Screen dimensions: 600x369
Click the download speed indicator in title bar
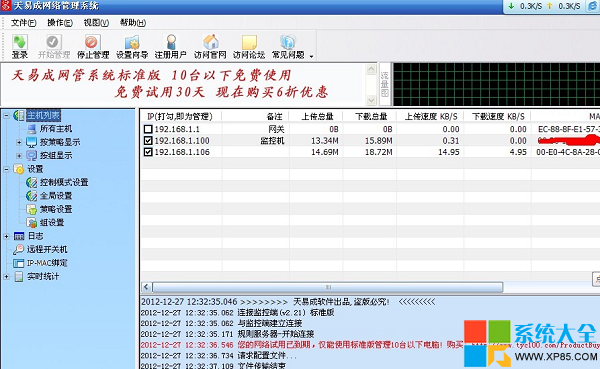click(525, 6)
